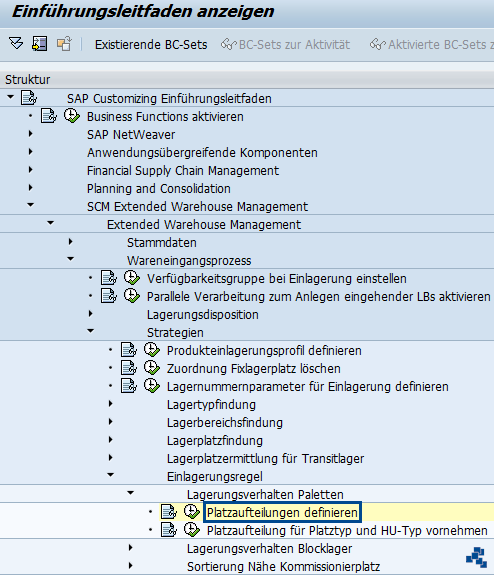Expand the Lagerplatzfindung node
Image resolution: width=494 pixels, height=575 pixels.
110,440
